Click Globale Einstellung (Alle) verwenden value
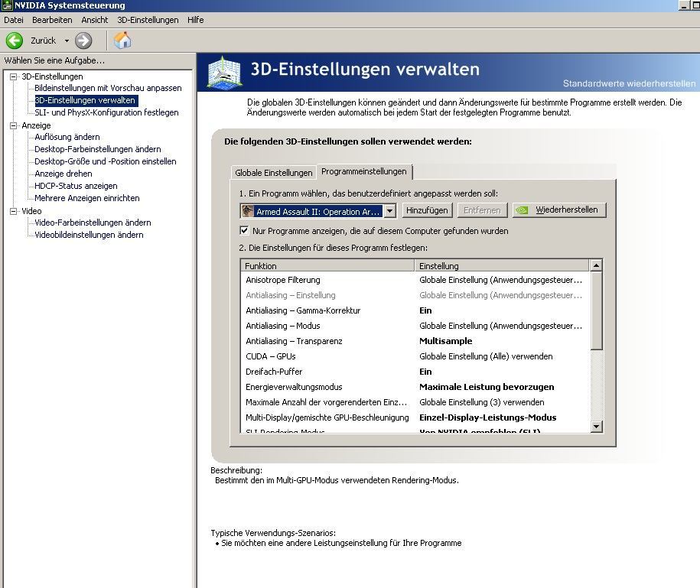This screenshot has height=588, width=700. pyautogui.click(x=486, y=356)
